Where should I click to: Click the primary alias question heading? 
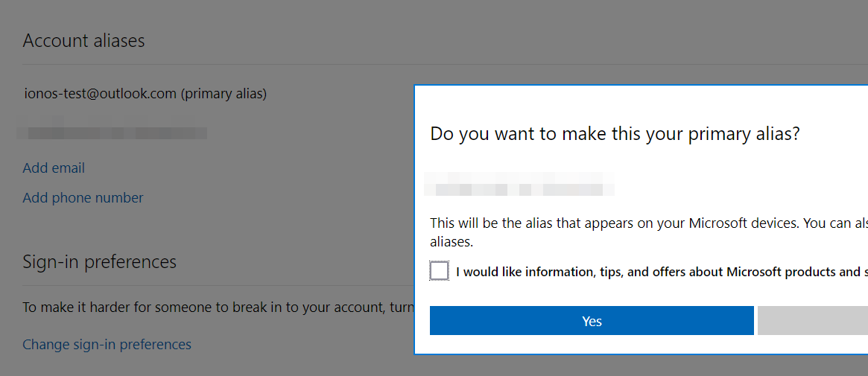pos(615,134)
